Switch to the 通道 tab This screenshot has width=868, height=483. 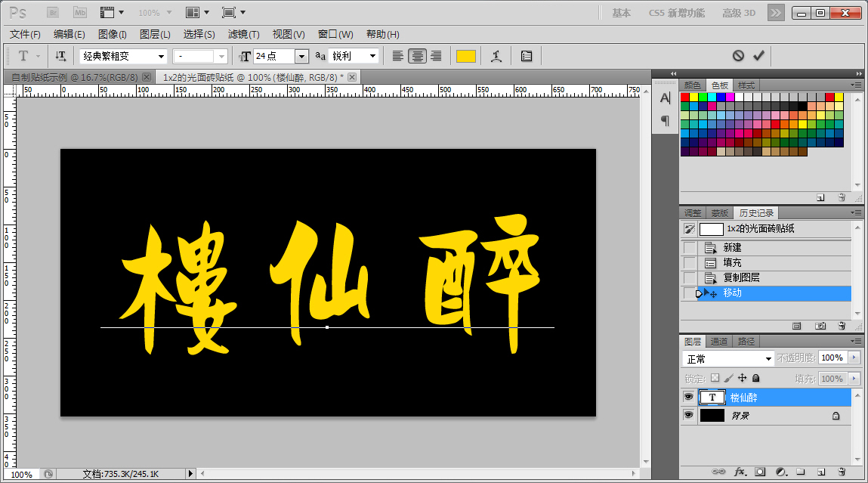(718, 342)
